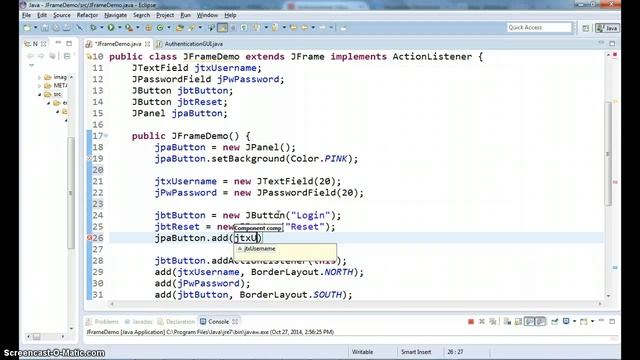Open the Run menu
Screen dimensions: 640x360
point(185,15)
